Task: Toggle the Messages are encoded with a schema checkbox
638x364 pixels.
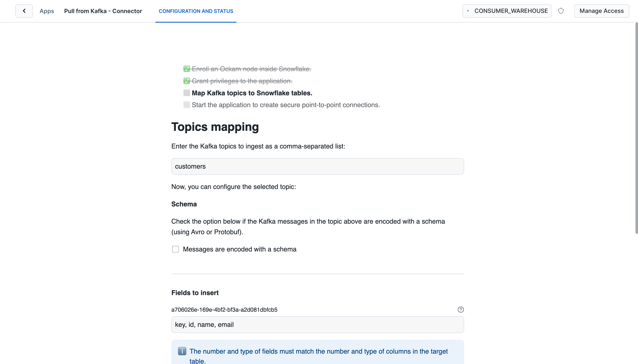Action: (x=175, y=249)
